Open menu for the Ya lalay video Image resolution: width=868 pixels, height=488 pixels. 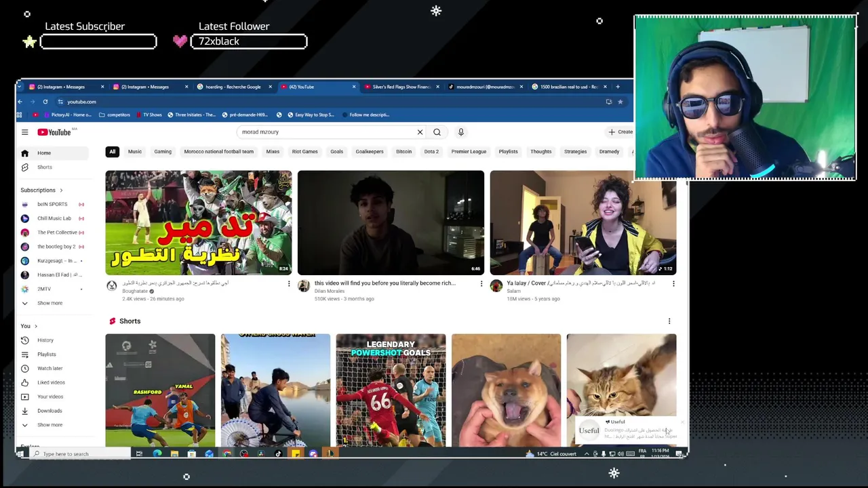[673, 283]
